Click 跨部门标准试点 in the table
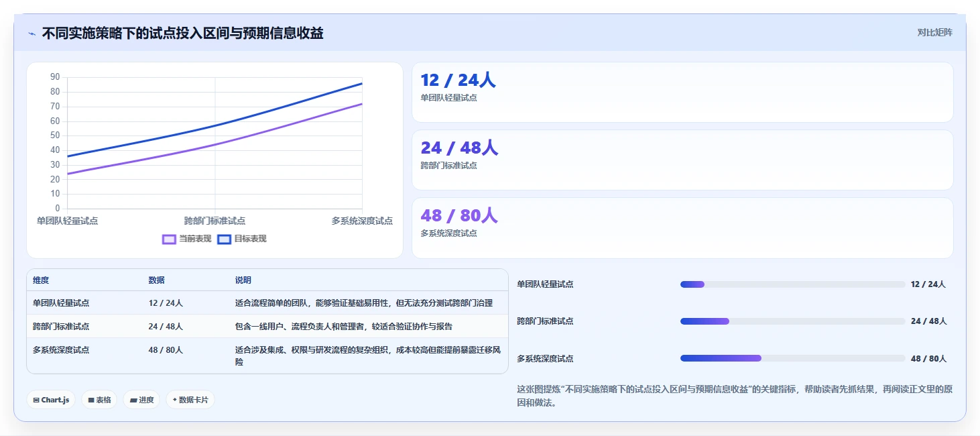This screenshot has width=980, height=436. (61, 327)
